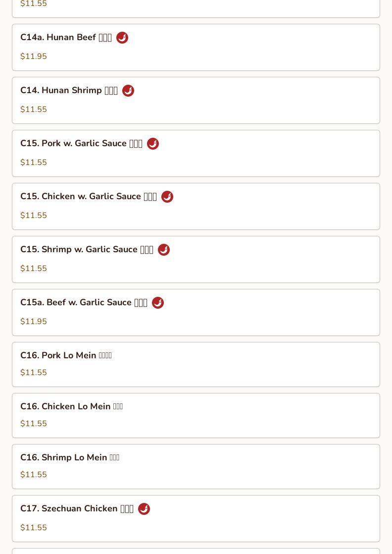Image resolution: width=392 pixels, height=554 pixels.
Task: Open C15. Shrimp w. Garlic Sauce
Action: coord(196,259)
